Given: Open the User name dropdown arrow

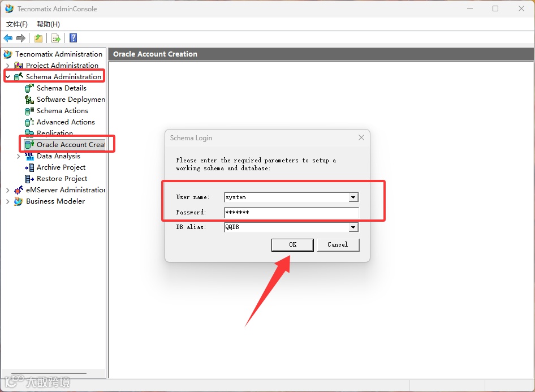Looking at the screenshot, I should pos(353,197).
